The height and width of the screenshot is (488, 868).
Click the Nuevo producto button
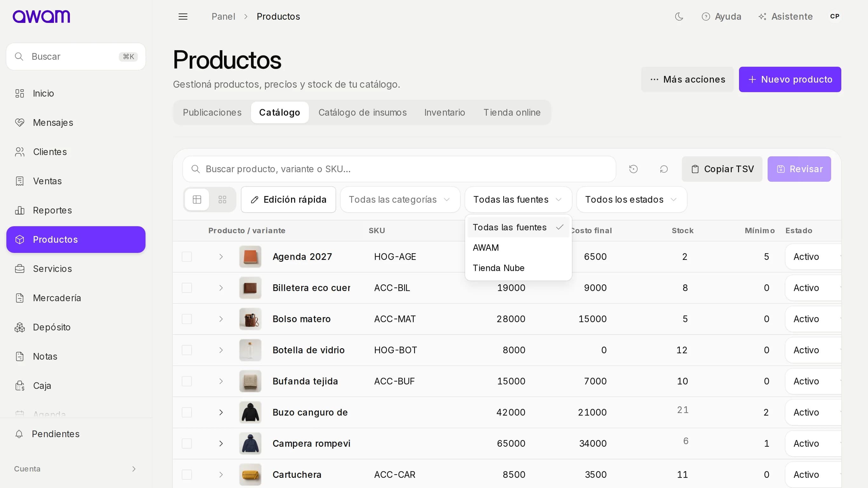click(790, 79)
